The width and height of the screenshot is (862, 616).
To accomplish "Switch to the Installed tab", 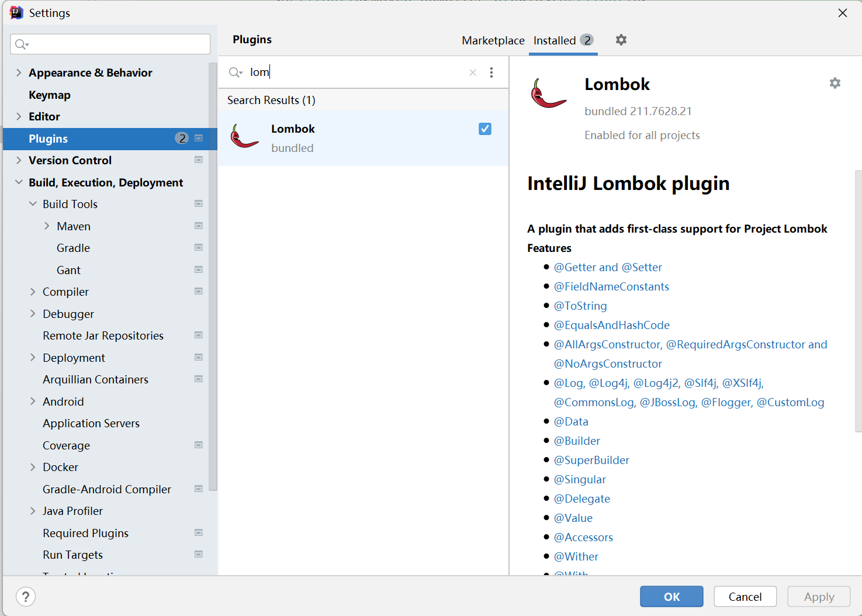I will click(x=563, y=40).
